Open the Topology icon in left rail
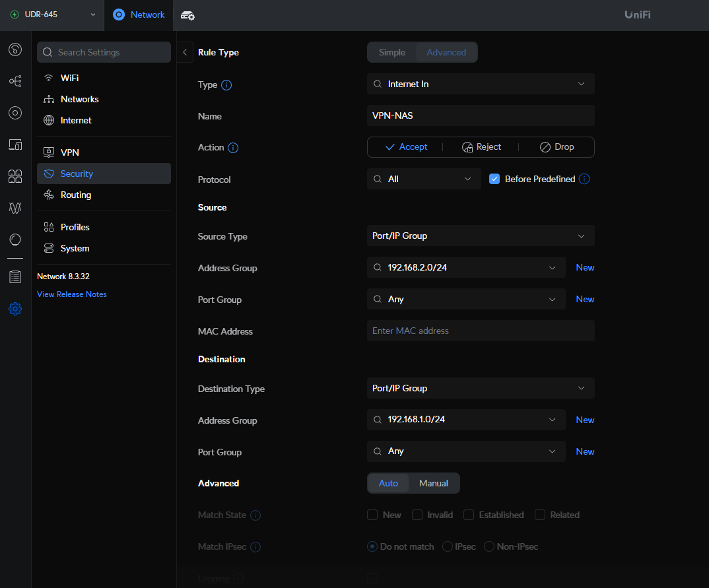The image size is (709, 588). pos(15,81)
